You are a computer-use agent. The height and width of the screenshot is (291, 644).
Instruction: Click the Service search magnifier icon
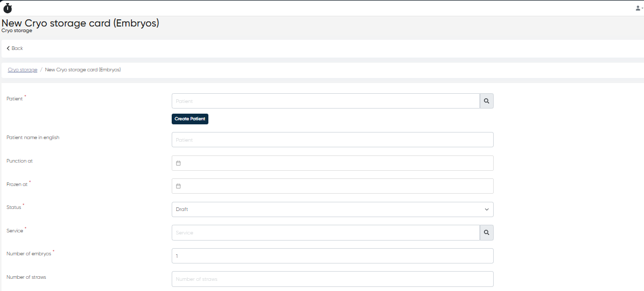pos(487,233)
